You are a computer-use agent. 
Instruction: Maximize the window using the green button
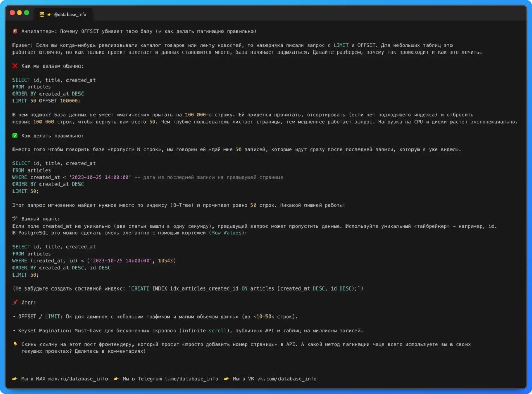[27, 12]
